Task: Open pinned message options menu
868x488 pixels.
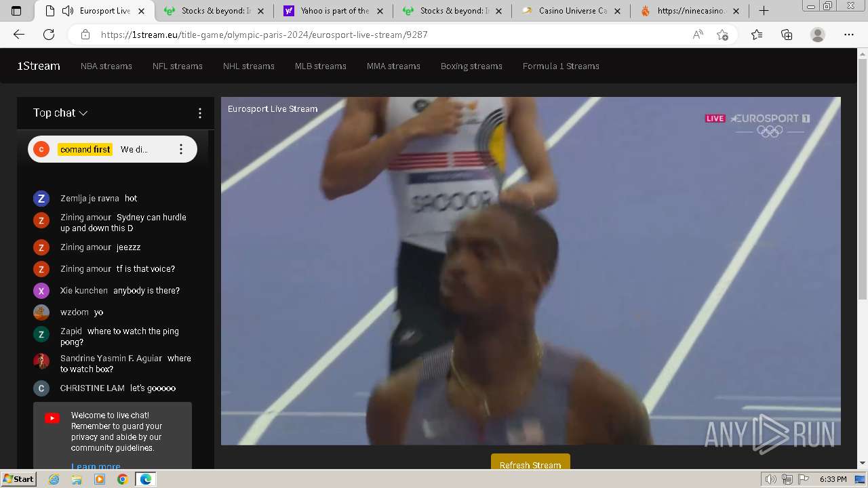Action: (180, 149)
